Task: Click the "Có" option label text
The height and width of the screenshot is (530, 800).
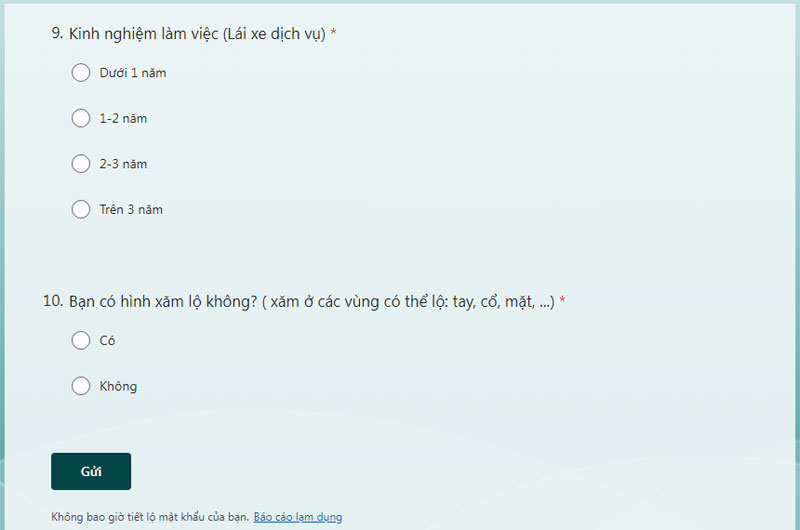Action: (x=107, y=341)
